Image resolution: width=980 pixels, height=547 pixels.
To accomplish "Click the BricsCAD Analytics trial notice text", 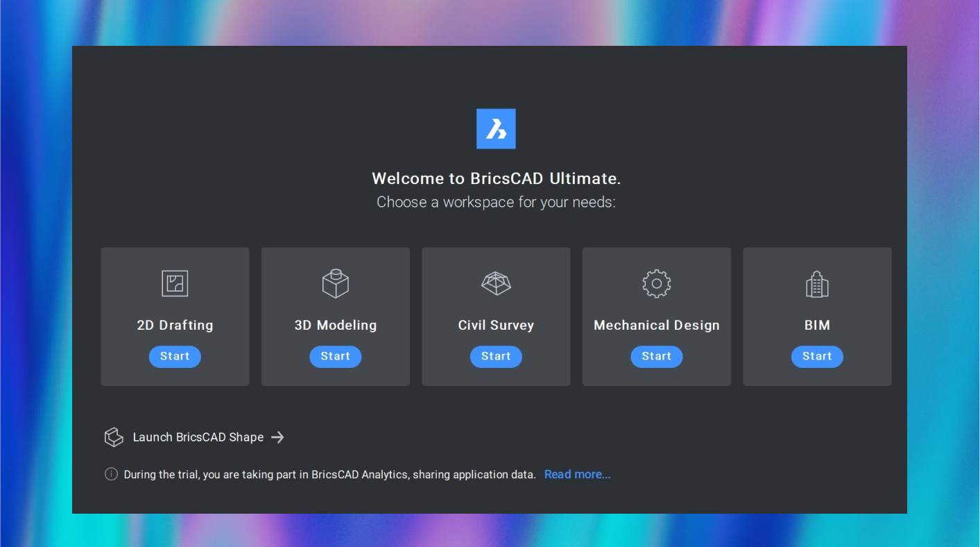I will pos(330,475).
